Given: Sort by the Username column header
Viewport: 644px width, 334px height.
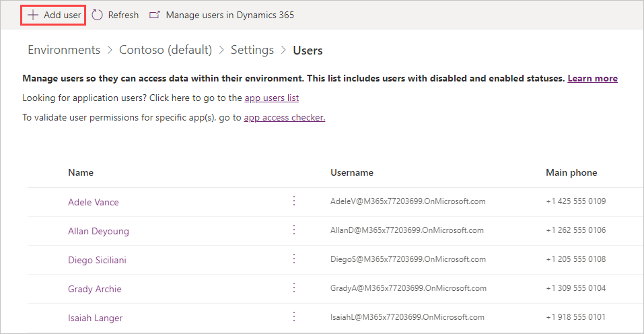Looking at the screenshot, I should pyautogui.click(x=352, y=172).
